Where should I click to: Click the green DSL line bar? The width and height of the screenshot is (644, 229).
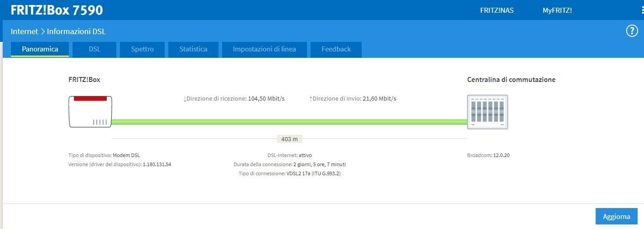coord(290,122)
